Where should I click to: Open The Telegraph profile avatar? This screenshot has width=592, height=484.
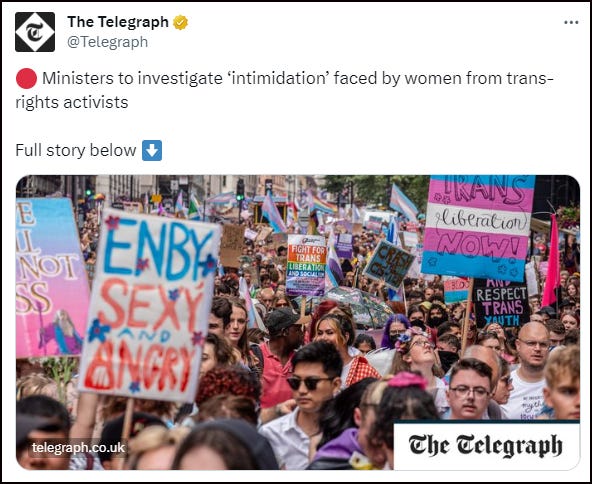click(35, 32)
